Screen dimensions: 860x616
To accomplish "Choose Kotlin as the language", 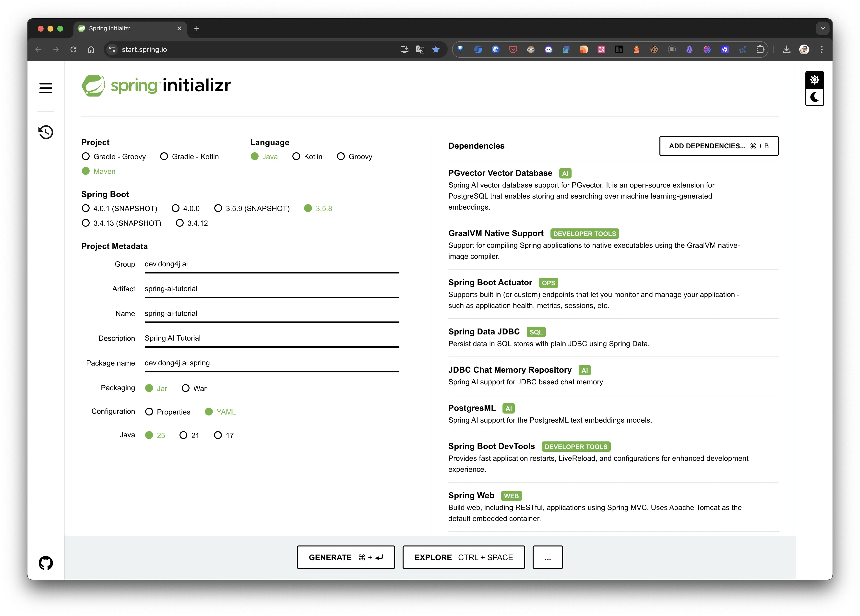I will (x=296, y=156).
